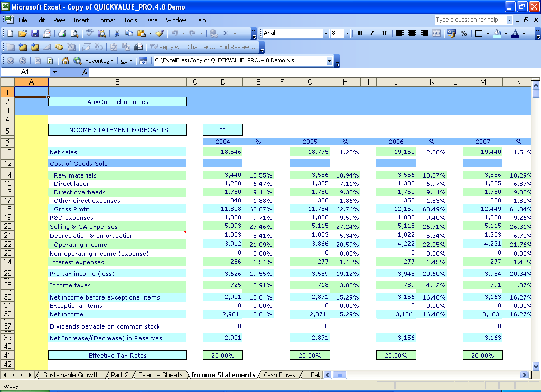Viewport: 541px width, 392px height.
Task: Click the Web toolbar Home icon
Action: coord(66,61)
